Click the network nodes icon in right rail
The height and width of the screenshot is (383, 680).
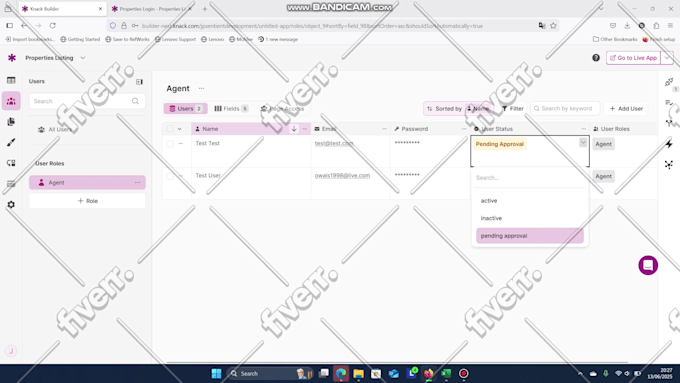(x=669, y=164)
